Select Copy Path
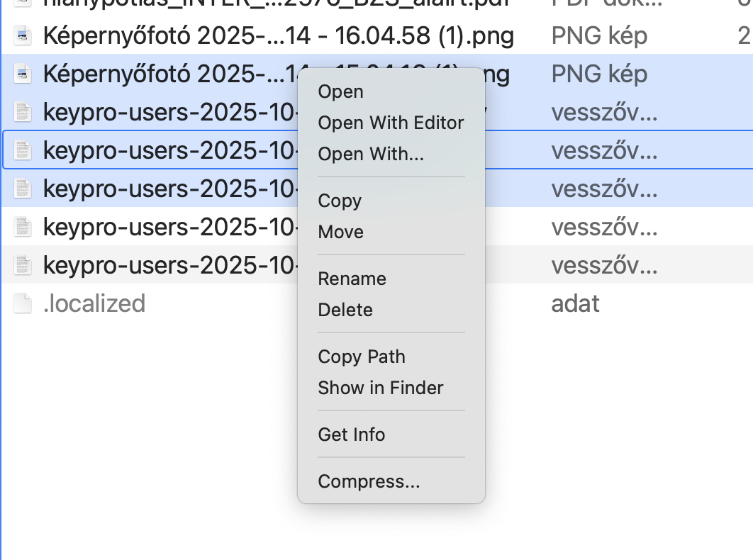The width and height of the screenshot is (753, 560). pos(362,357)
